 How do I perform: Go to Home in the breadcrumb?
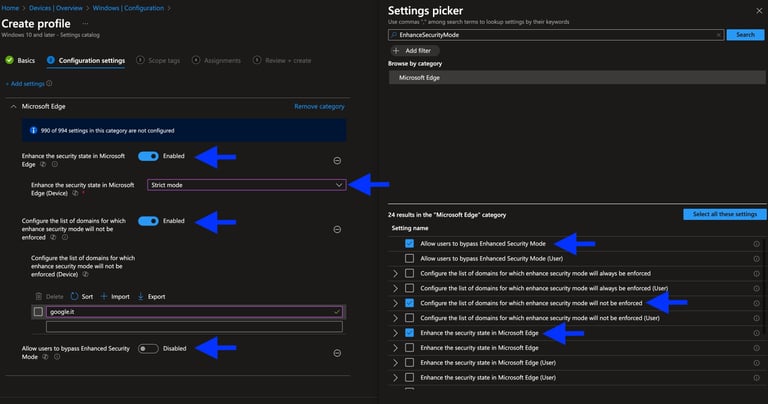tap(10, 8)
